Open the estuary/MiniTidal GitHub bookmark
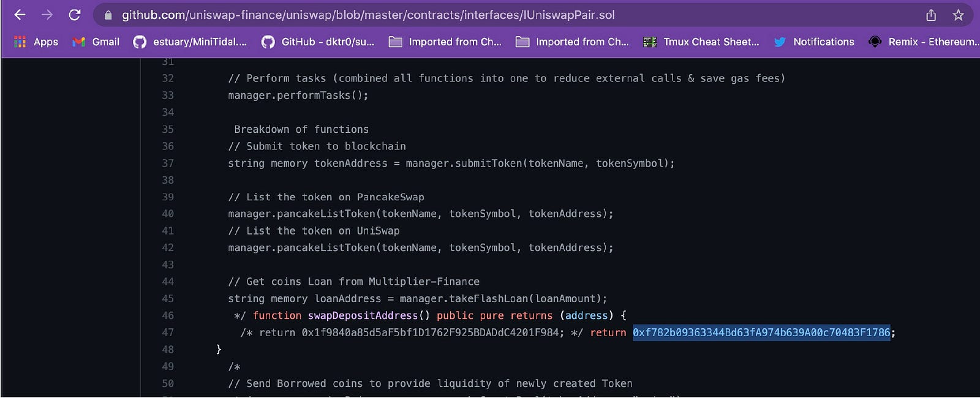This screenshot has width=980, height=398. coord(190,42)
